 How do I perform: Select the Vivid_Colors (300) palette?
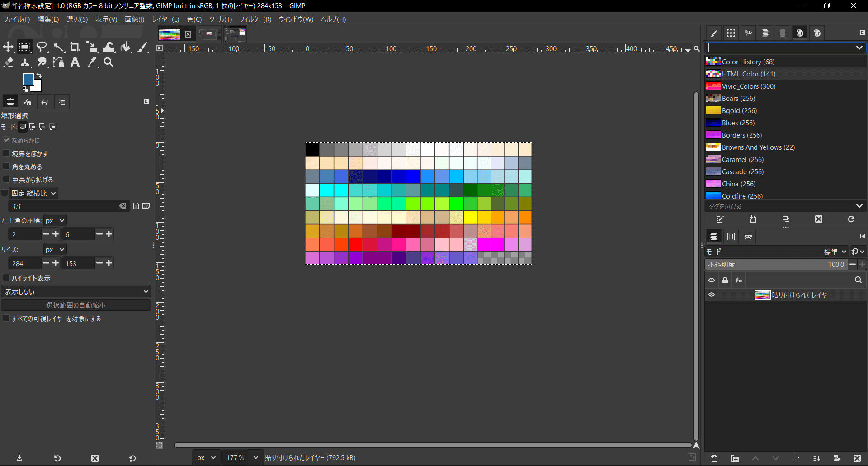point(786,86)
